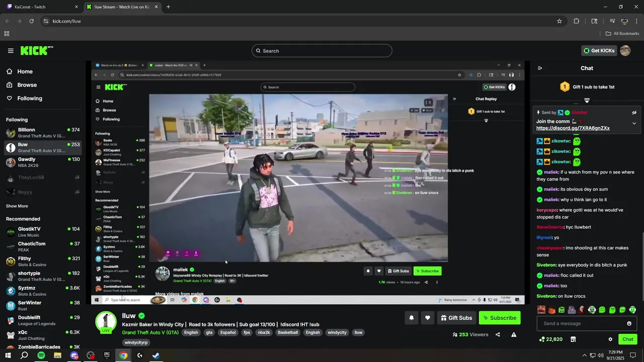The width and height of the screenshot is (644, 362).
Task: Open Epic Games from the taskbar
Action: point(107,355)
